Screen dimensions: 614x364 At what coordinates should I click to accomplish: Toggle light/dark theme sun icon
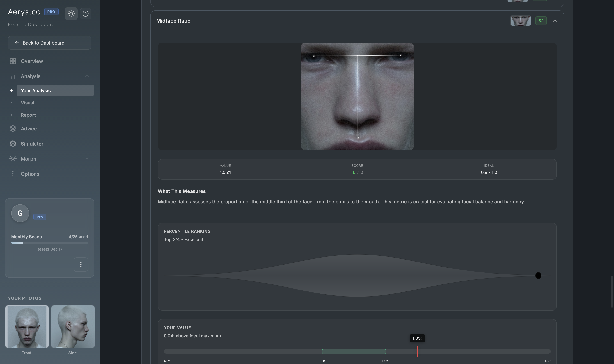click(x=71, y=13)
